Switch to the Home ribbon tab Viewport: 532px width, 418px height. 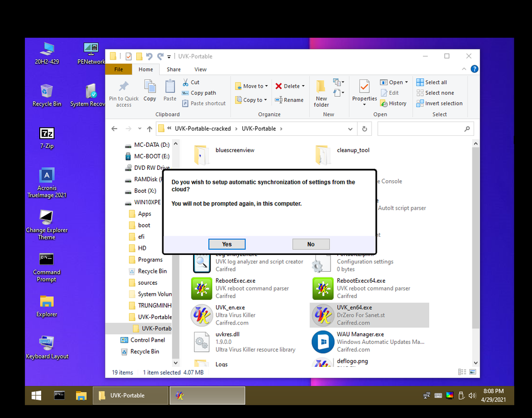[x=146, y=69]
